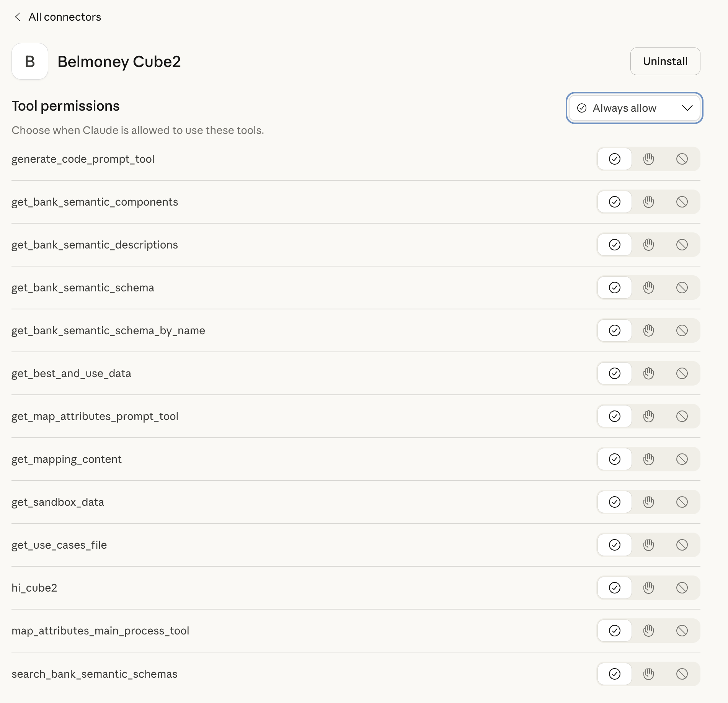Switch get_use_cases_file to ask each time
This screenshot has width=728, height=703.
[649, 544]
